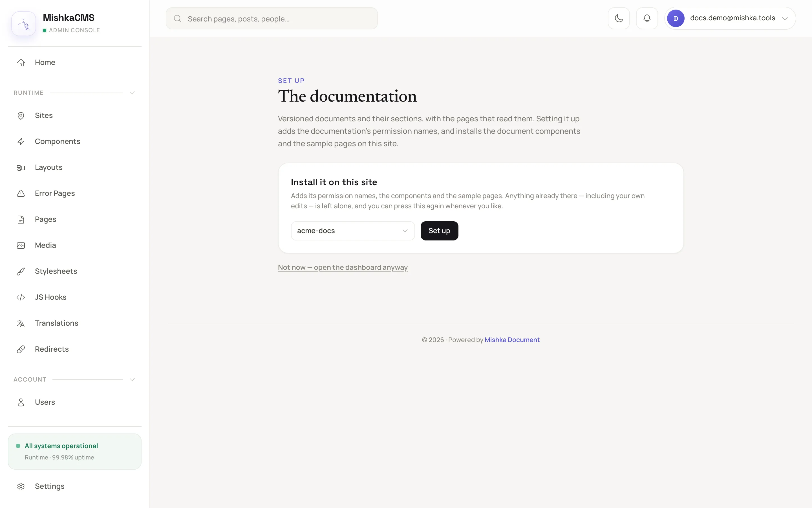Viewport: 812px width, 508px height.
Task: Open the acme-docs site dropdown
Action: [353, 231]
